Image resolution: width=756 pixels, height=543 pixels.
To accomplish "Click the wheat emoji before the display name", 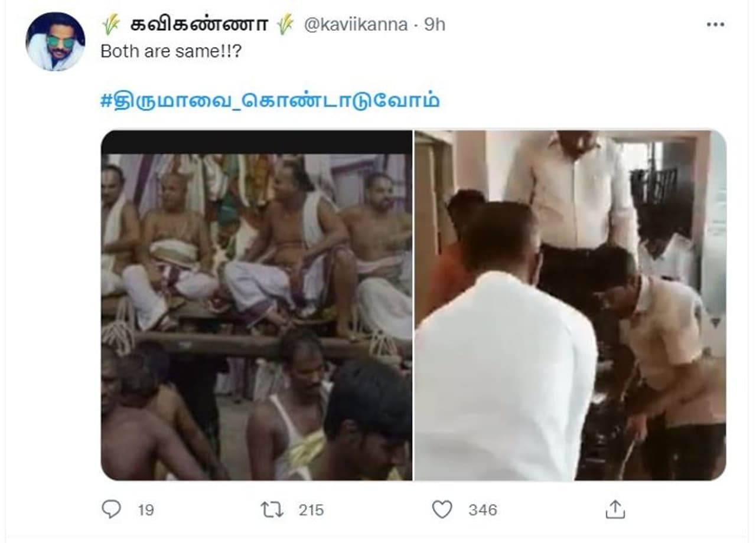I will click(110, 24).
